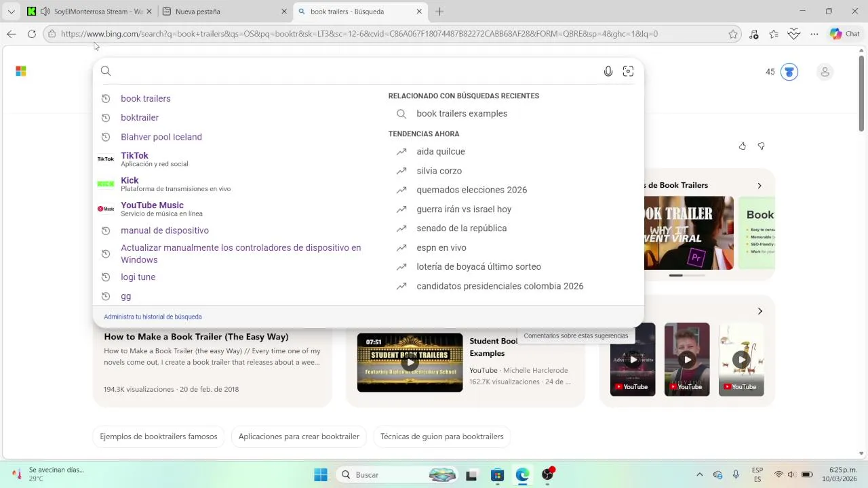Add this page to favorites with the star
868x488 pixels.
[733, 34]
